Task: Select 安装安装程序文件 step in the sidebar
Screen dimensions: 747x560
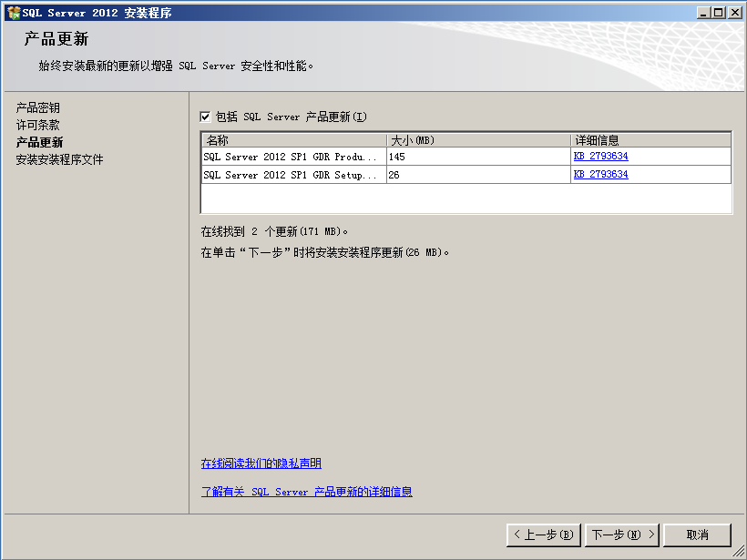Action: point(59,159)
